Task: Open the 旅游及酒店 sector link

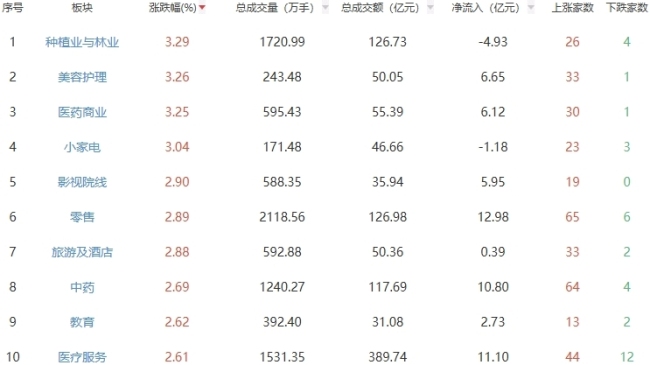Action: 82,252
